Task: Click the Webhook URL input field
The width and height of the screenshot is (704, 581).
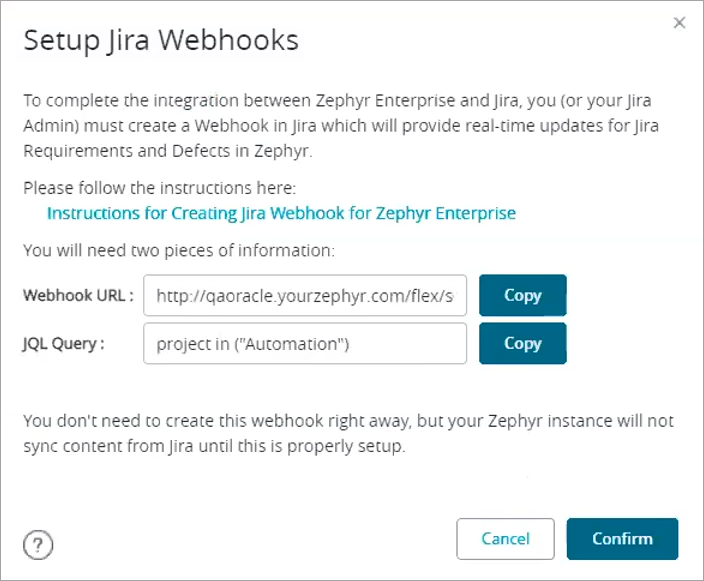Action: [x=305, y=295]
